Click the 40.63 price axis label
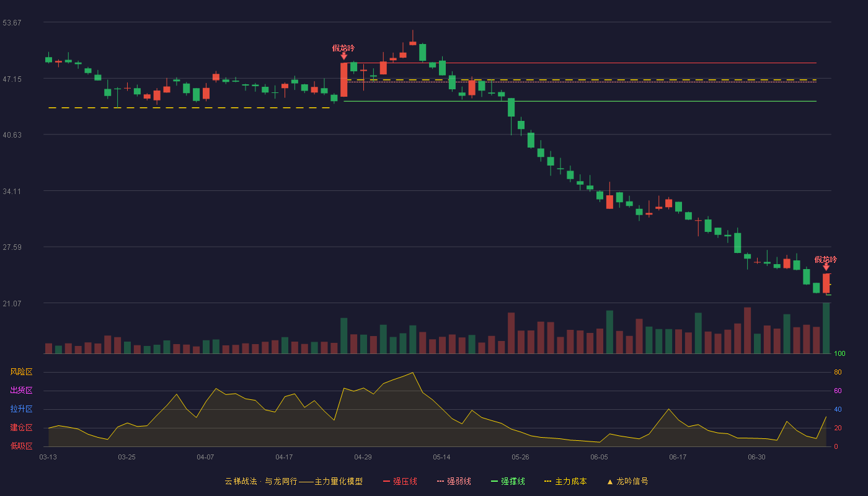Image resolution: width=868 pixels, height=496 pixels. pos(12,135)
